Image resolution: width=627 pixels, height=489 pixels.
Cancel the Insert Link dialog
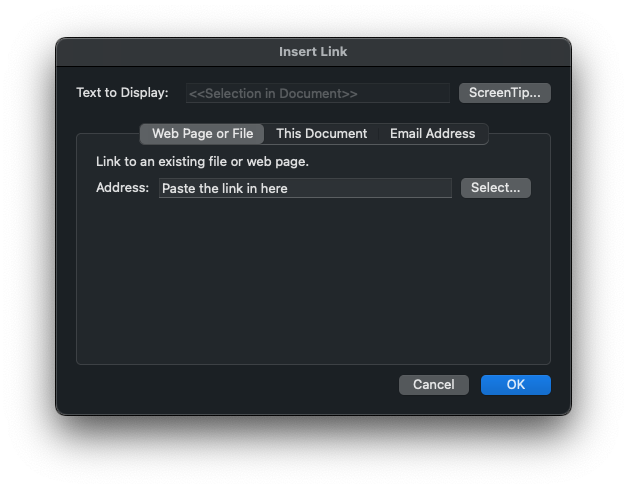pos(433,385)
